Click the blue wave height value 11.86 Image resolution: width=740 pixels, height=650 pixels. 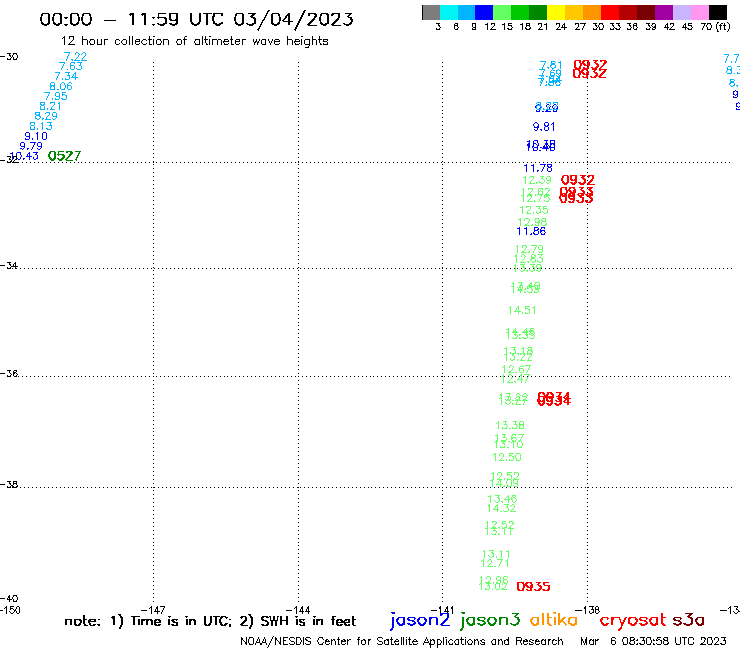point(531,231)
